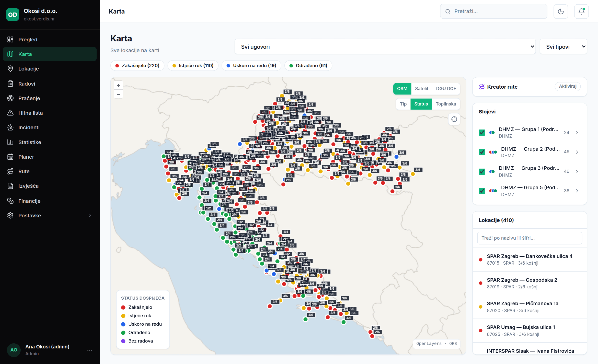Open Rute route icon
The width and height of the screenshot is (598, 364).
click(x=10, y=171)
